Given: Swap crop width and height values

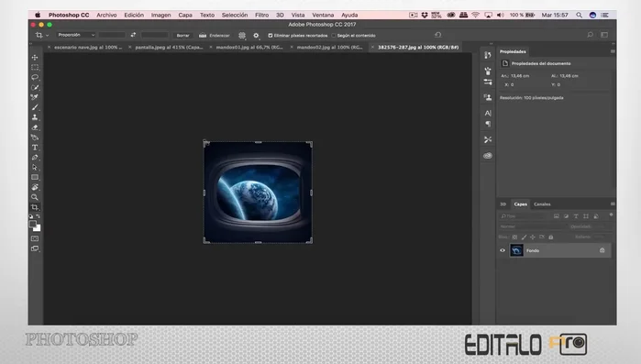Looking at the screenshot, I should [x=133, y=35].
